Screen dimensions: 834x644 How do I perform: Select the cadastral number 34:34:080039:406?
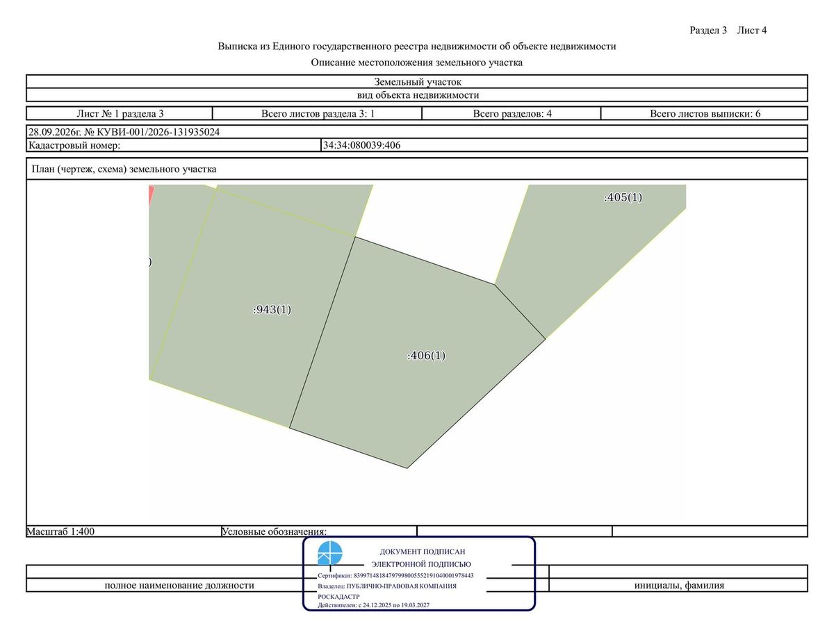coord(362,145)
